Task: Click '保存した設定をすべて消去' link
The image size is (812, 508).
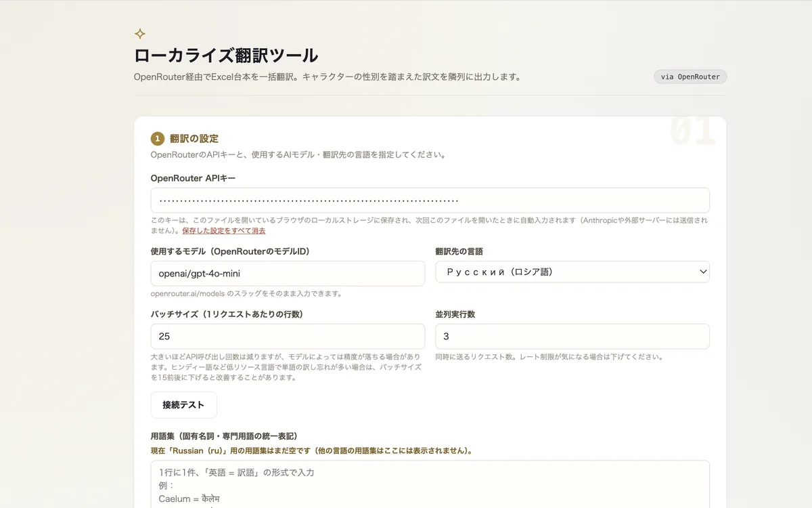Action: coord(223,231)
